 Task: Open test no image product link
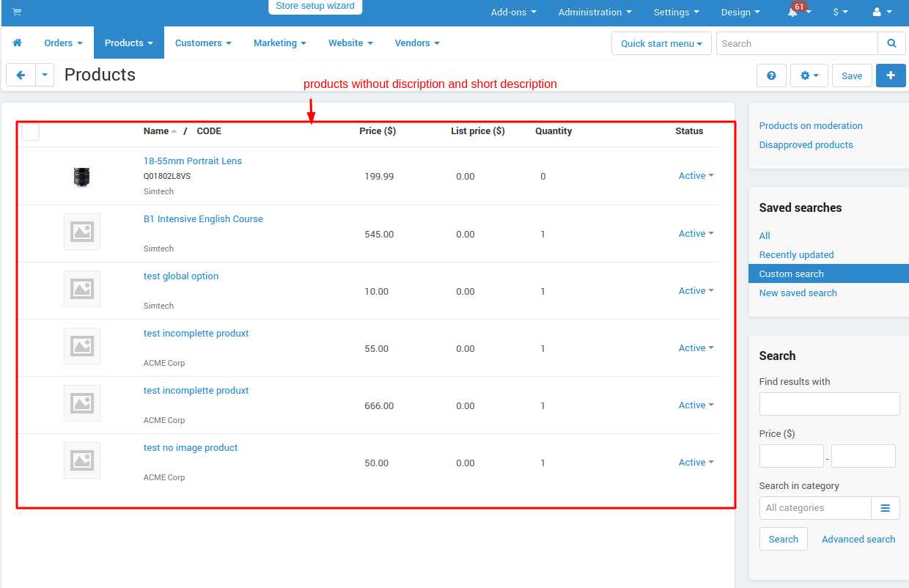(191, 448)
